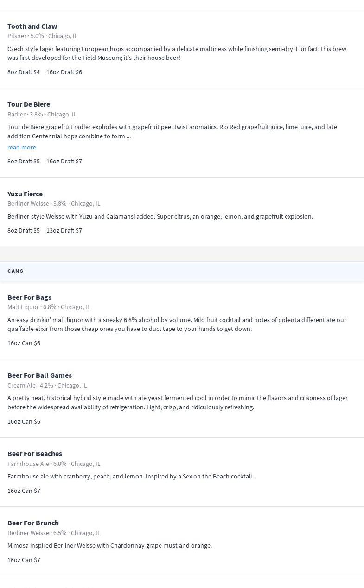Open the Beer For Bags title
Screen dimensions: 364x588
[x=29, y=297]
